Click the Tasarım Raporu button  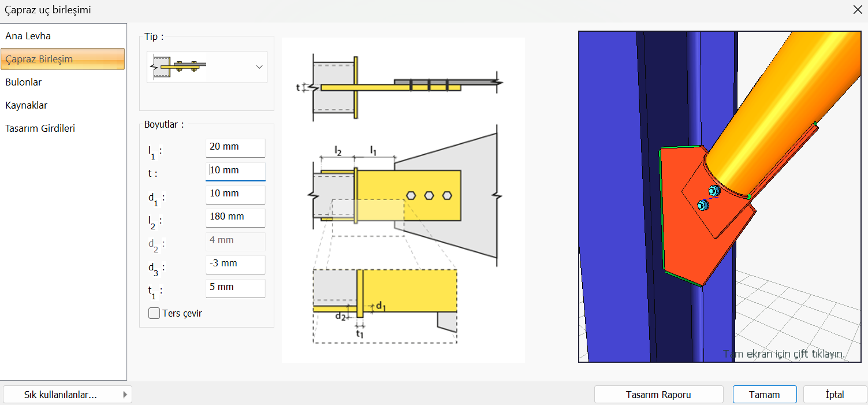658,395
